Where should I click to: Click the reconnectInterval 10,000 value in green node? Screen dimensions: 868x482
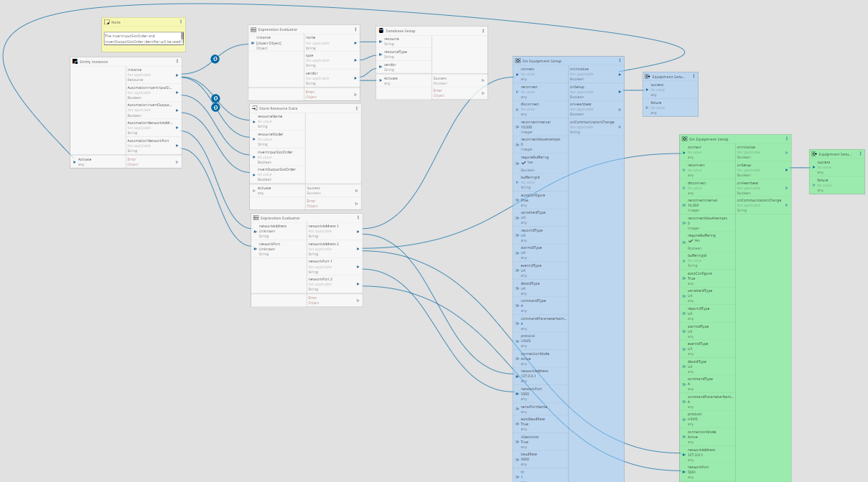pos(694,205)
